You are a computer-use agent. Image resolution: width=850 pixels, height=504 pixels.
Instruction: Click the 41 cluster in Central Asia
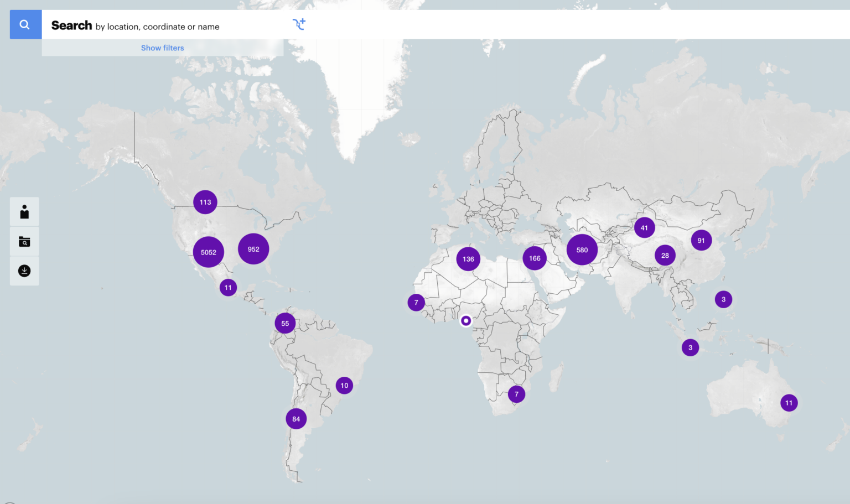[x=644, y=227]
